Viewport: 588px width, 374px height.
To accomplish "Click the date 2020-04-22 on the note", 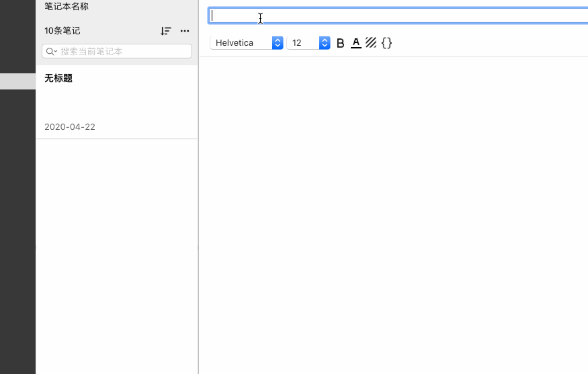I will coord(70,127).
